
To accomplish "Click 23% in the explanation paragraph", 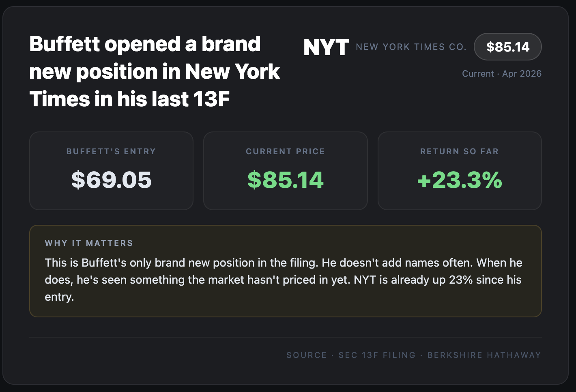I will (460, 280).
